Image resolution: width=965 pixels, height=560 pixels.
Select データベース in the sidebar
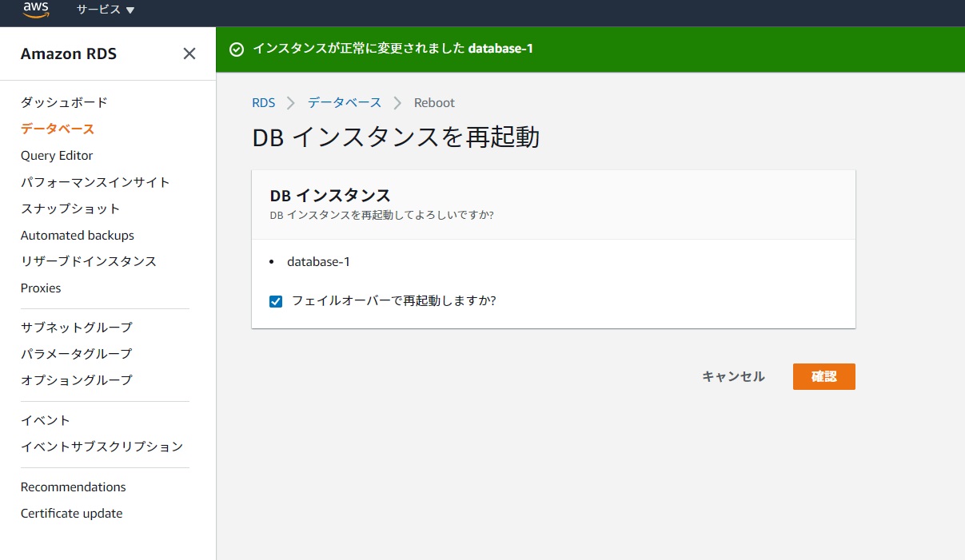(x=58, y=129)
